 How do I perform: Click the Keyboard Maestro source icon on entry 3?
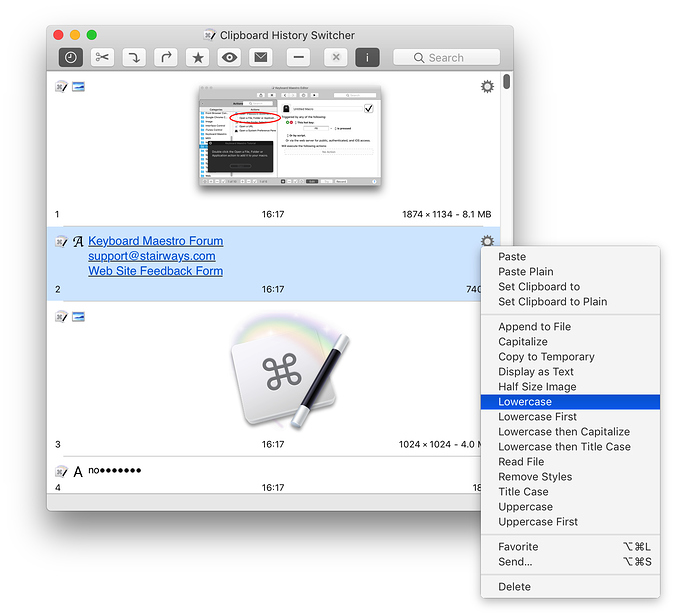(61, 317)
